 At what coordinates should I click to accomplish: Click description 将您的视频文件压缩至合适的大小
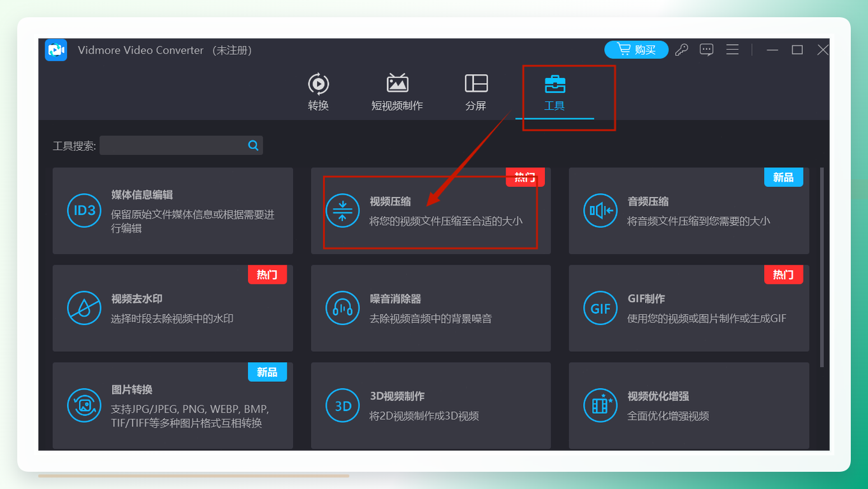click(446, 221)
